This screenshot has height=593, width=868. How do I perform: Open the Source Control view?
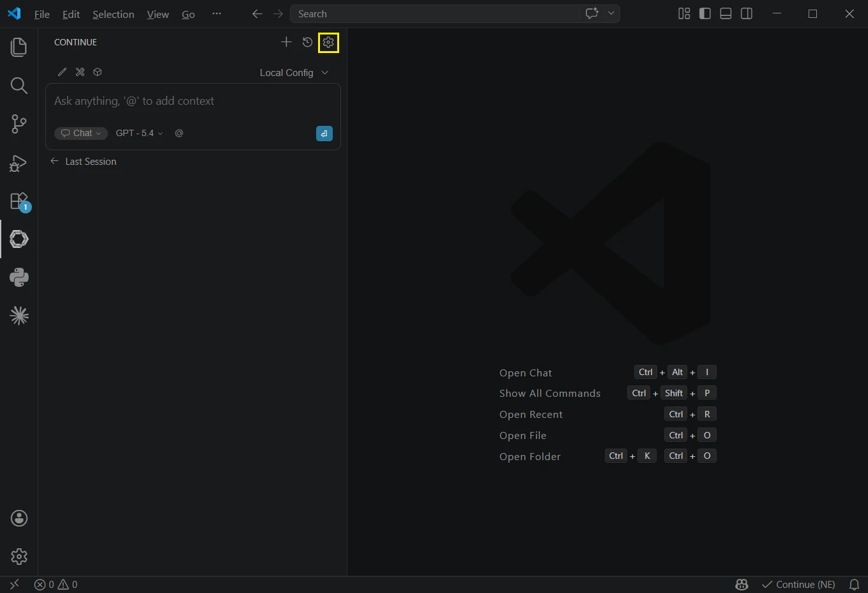19,124
